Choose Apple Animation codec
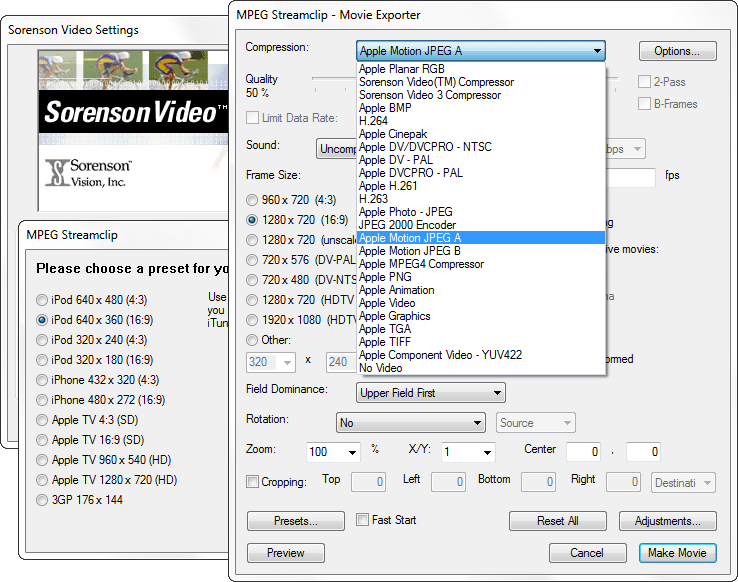Image resolution: width=738 pixels, height=582 pixels. click(481, 290)
